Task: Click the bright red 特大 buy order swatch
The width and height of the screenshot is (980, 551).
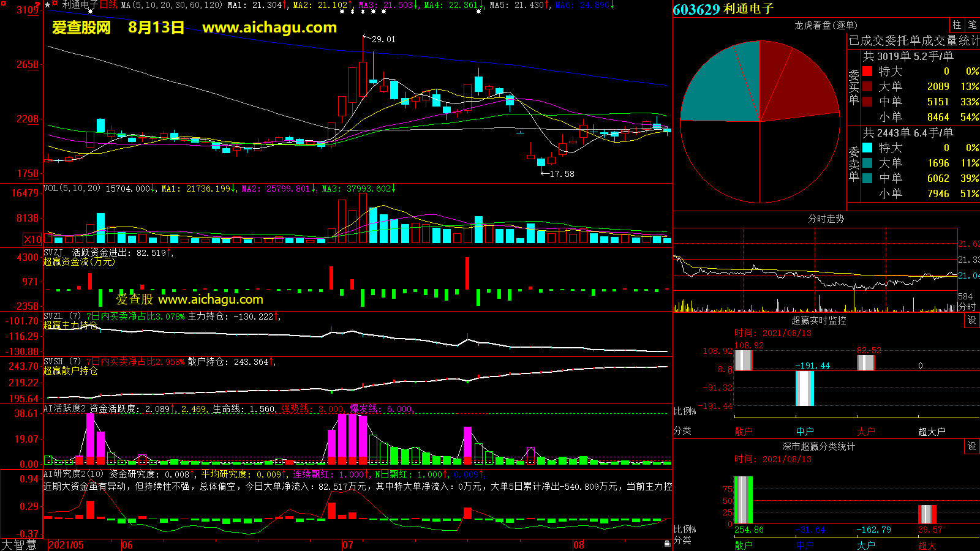Action: pyautogui.click(x=867, y=71)
